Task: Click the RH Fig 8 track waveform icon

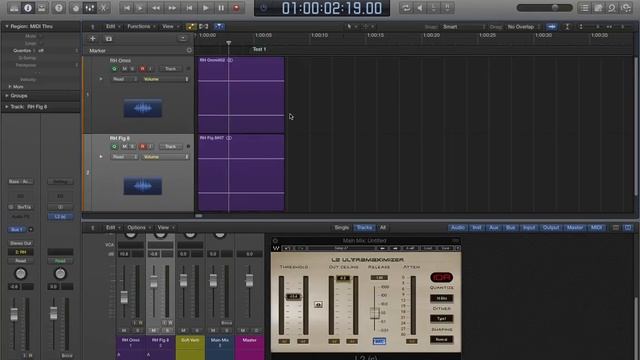Action: (x=142, y=186)
